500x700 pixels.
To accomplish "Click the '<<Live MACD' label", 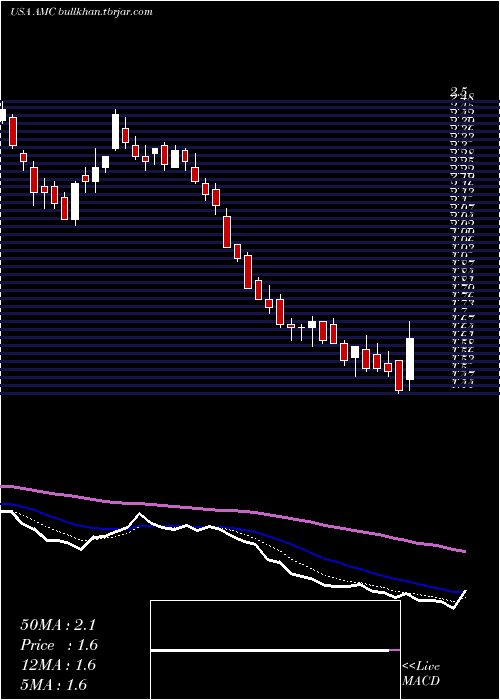I will [421, 674].
